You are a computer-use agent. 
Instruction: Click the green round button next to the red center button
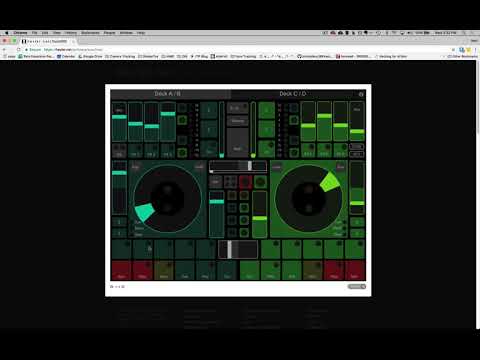260,182
